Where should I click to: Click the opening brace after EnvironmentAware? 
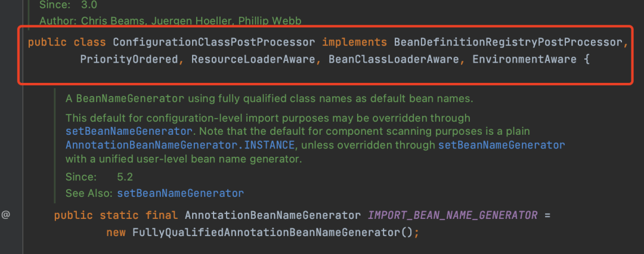pos(587,59)
